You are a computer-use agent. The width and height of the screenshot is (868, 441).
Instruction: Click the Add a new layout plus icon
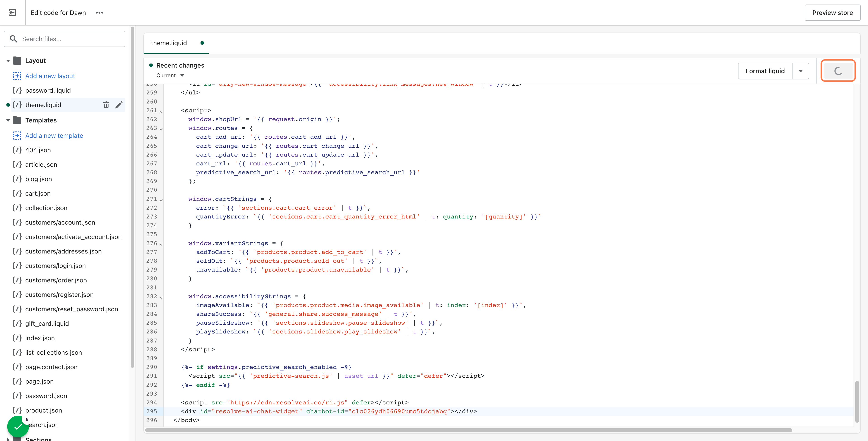[x=17, y=76]
